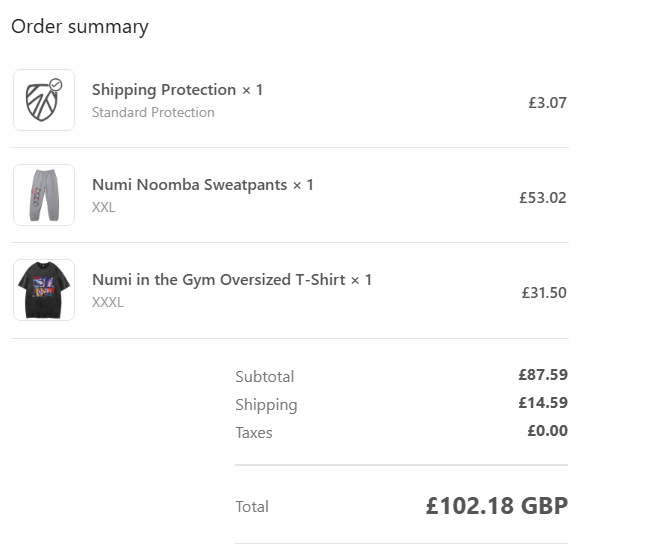Click the XXL size label
Viewport: 647px width, 559px height.
pyautogui.click(x=104, y=207)
